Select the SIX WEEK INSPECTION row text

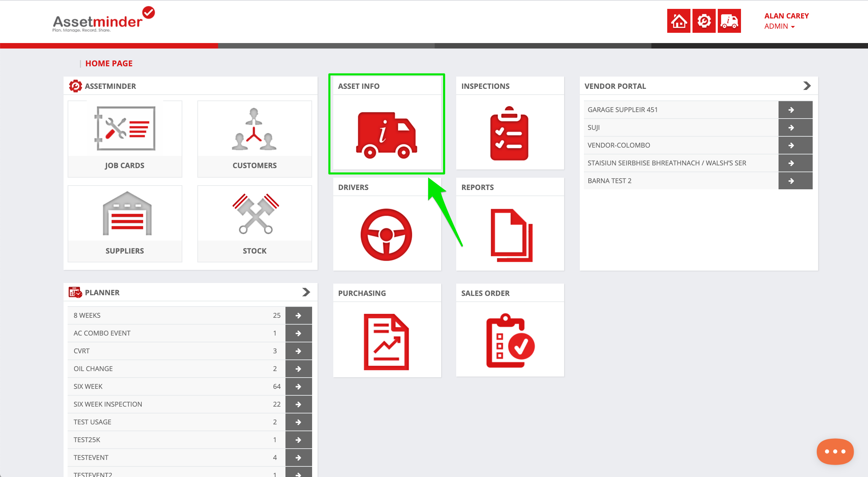click(x=108, y=404)
